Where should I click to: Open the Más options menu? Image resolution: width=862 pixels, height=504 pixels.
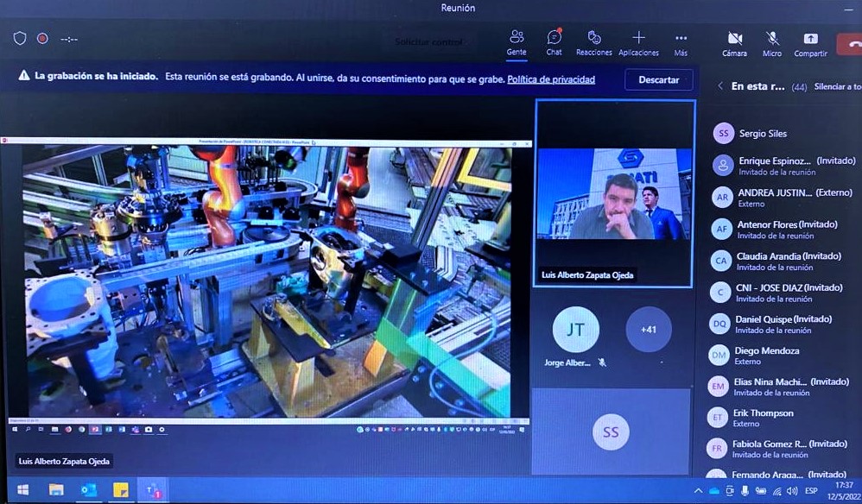[x=681, y=41]
